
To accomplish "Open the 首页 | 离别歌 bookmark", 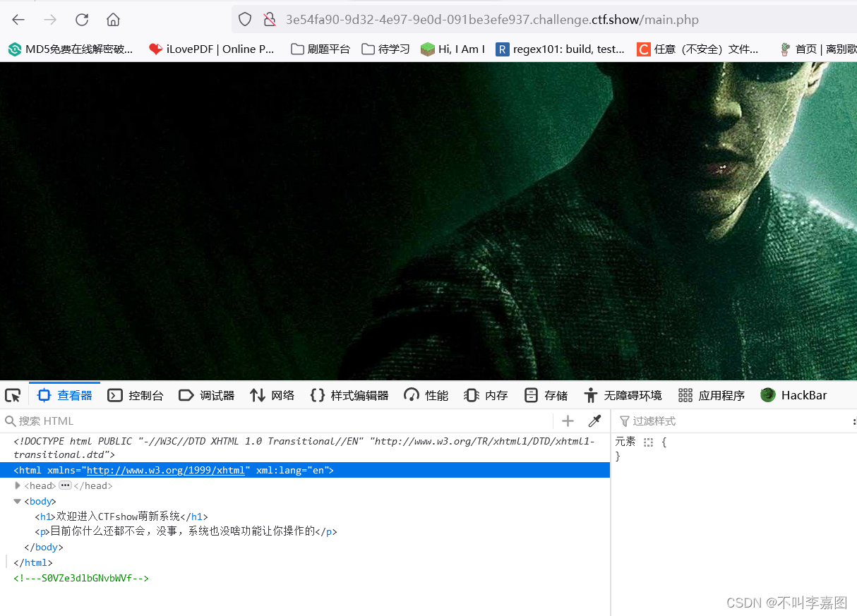I will [817, 49].
